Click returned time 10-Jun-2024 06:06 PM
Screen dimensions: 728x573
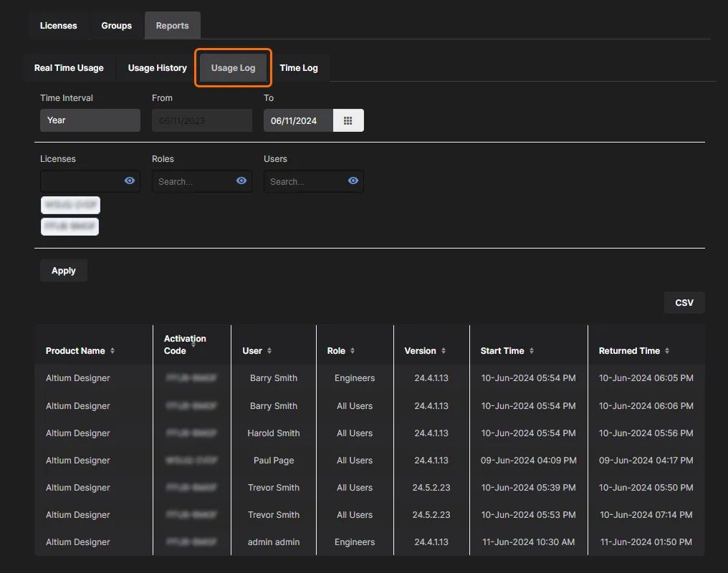(646, 405)
